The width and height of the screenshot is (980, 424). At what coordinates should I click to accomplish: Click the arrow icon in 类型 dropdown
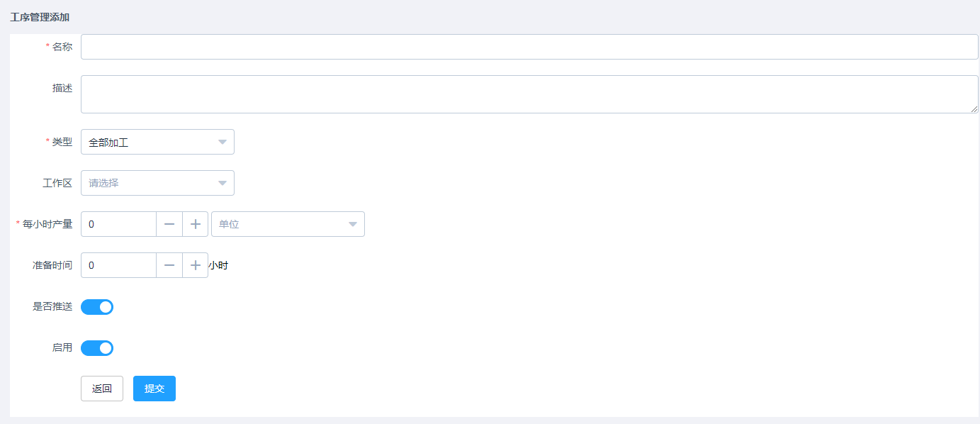(x=222, y=142)
